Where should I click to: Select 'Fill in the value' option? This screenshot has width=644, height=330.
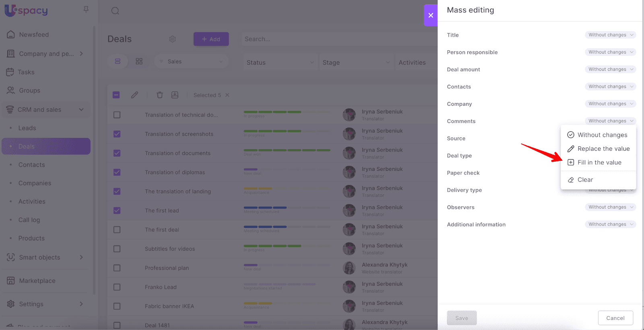click(x=599, y=162)
